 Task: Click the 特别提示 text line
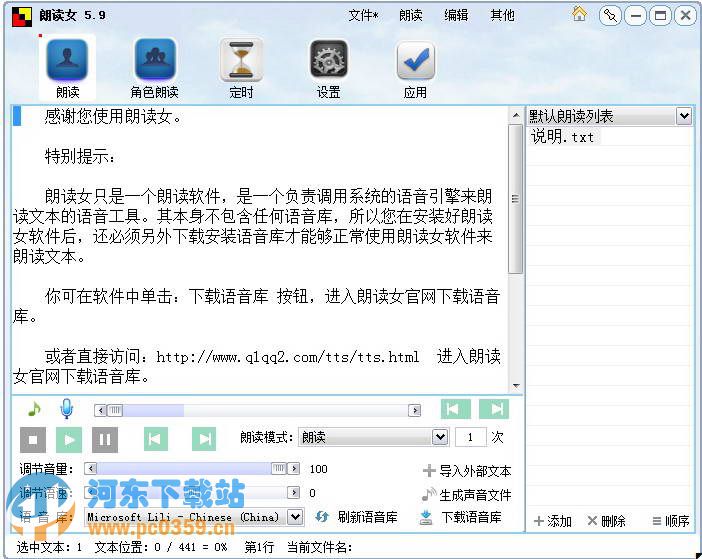80,157
